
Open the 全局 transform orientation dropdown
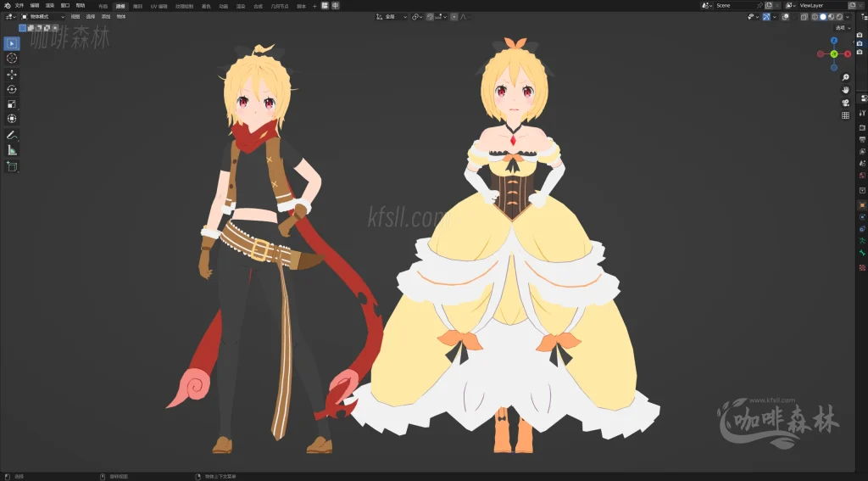point(392,17)
